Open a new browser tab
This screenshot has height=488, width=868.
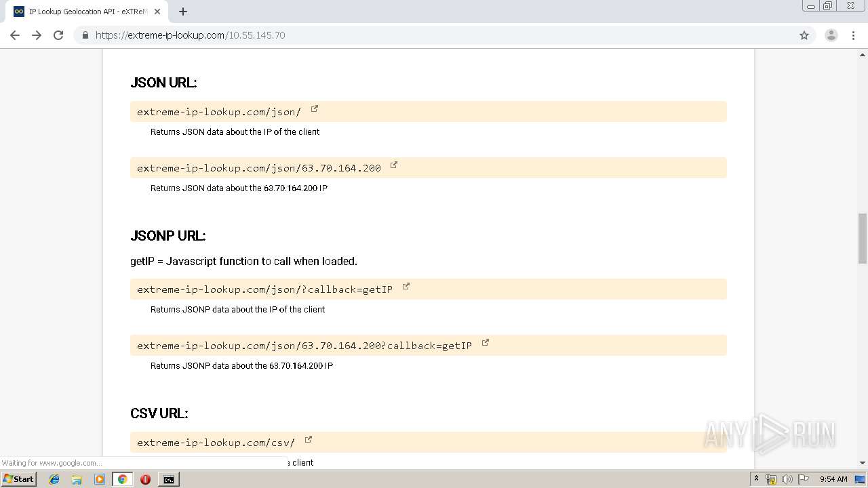183,12
